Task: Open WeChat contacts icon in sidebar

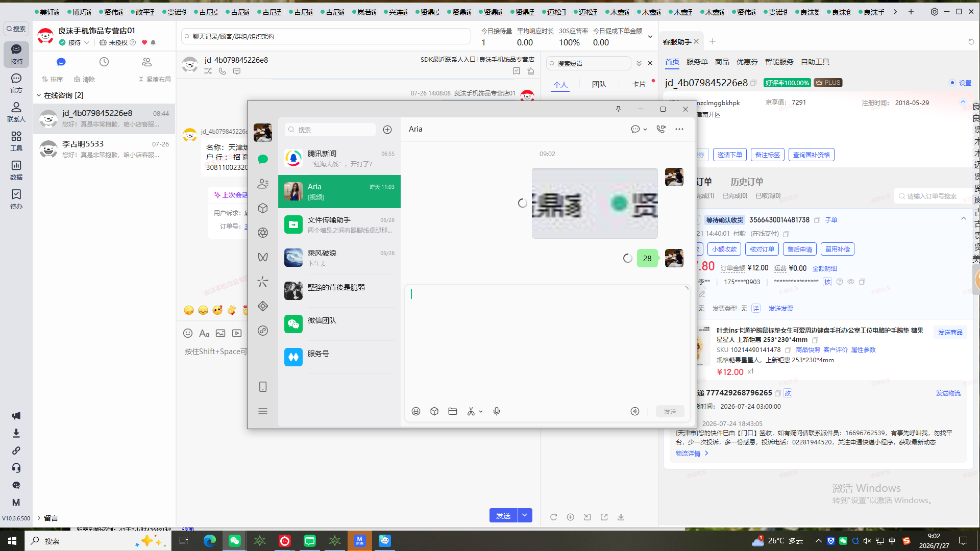Action: pos(263,184)
